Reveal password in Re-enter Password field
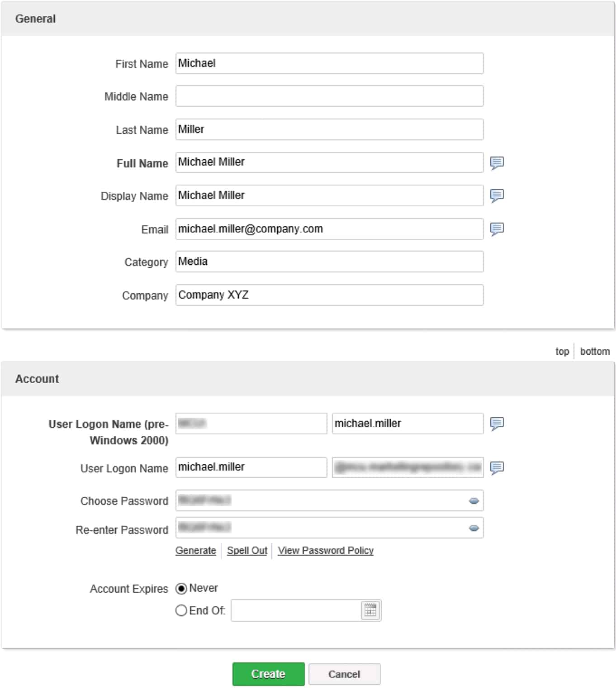Screen dimensions: 616x695 tap(474, 528)
